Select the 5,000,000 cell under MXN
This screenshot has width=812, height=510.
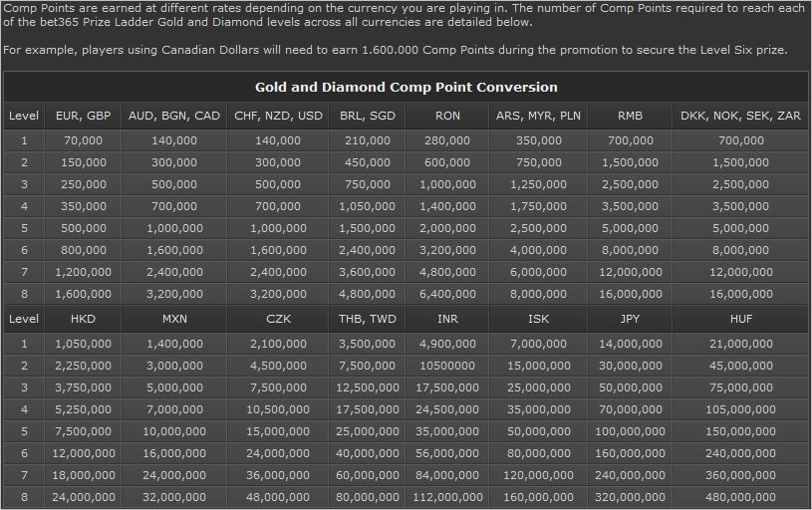174,387
